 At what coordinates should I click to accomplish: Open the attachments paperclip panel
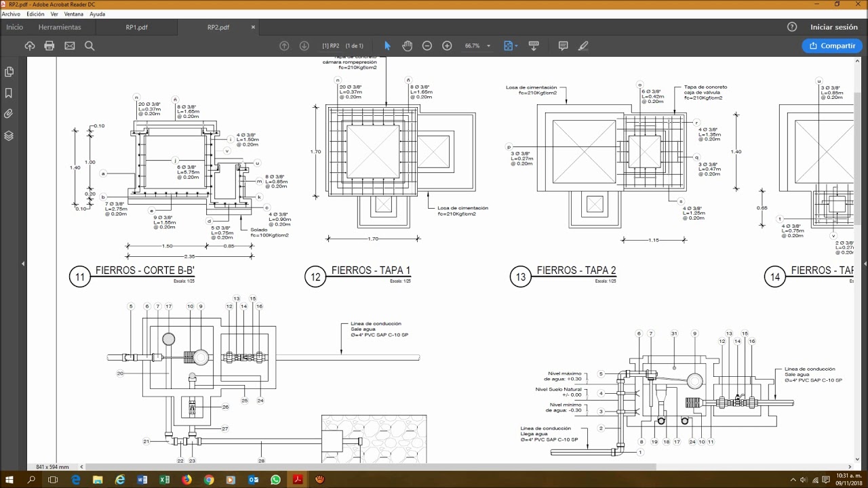(x=9, y=114)
